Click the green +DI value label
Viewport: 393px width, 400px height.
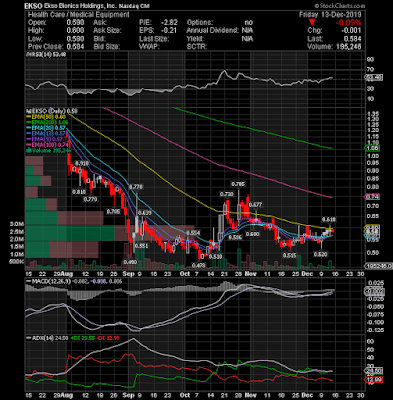82,338
